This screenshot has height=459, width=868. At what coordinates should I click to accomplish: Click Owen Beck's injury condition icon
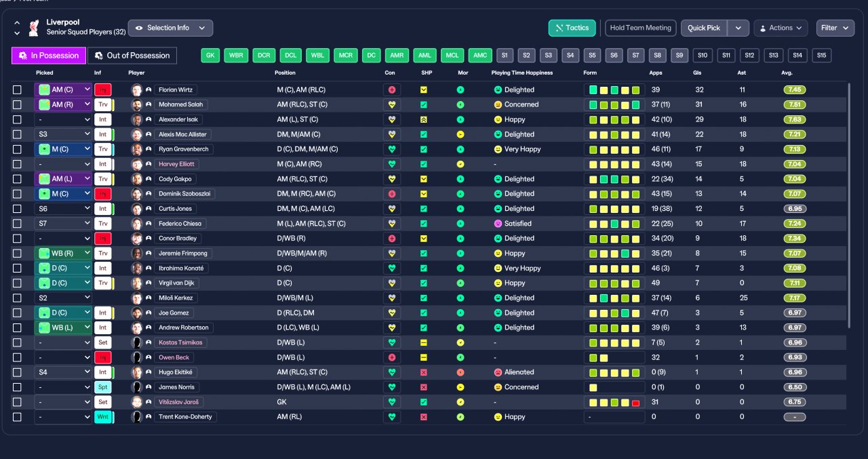tap(391, 357)
